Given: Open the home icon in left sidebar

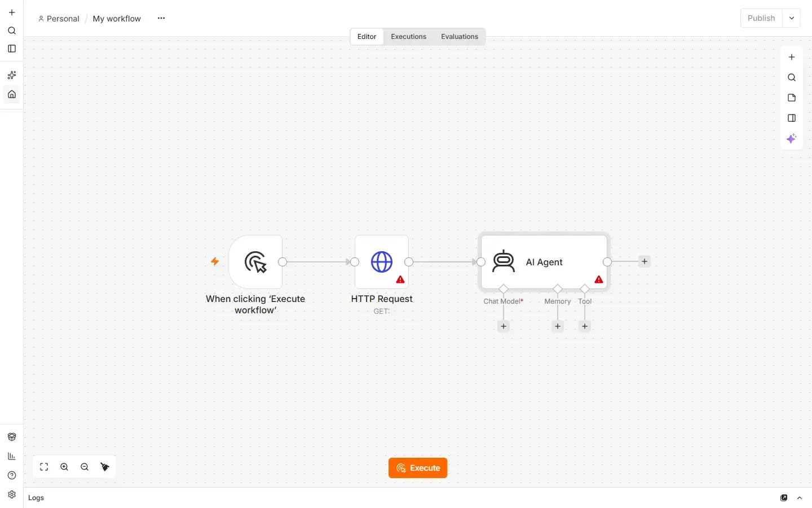Looking at the screenshot, I should [12, 94].
